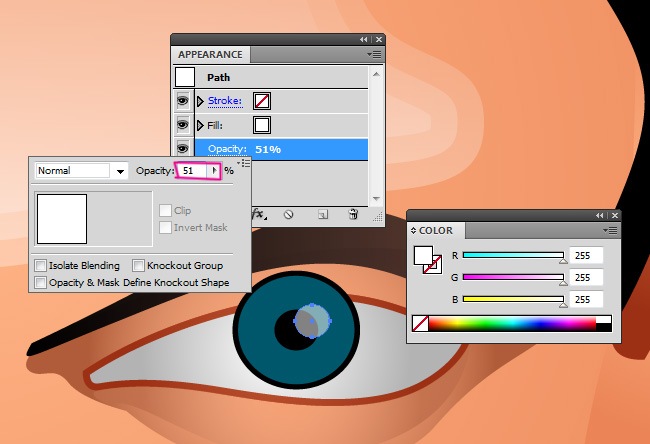Click the Opacity link in highlighted row

(x=227, y=149)
